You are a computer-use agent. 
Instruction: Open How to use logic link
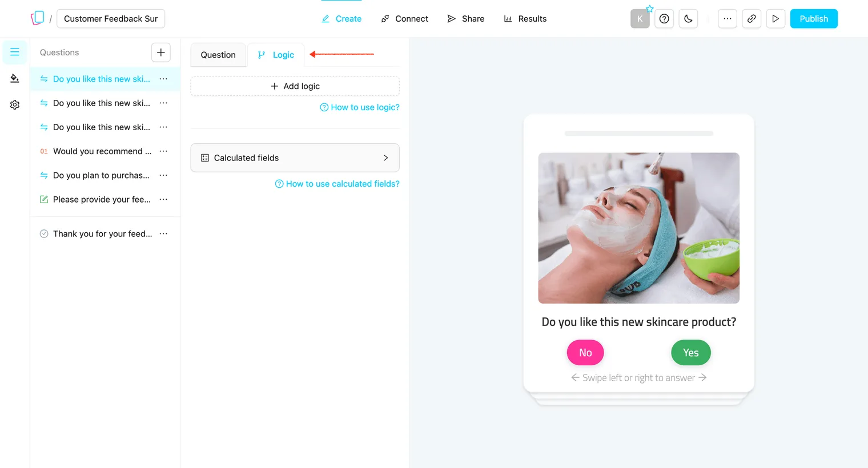pyautogui.click(x=360, y=107)
